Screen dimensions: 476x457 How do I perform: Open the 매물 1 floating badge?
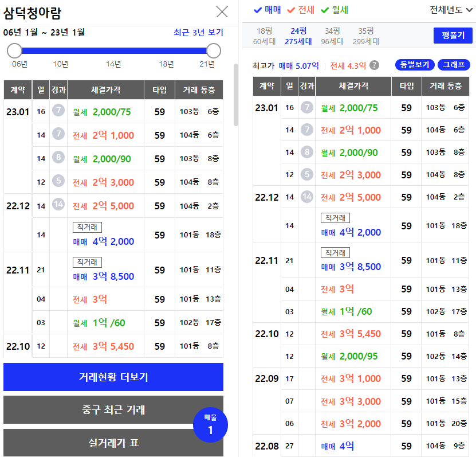[x=210, y=424]
